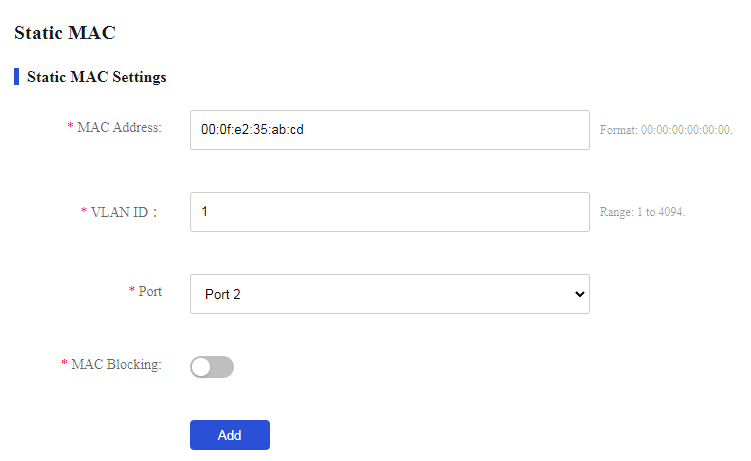The width and height of the screenshot is (751, 461).
Task: Click the MAC Address field label
Action: 120,127
